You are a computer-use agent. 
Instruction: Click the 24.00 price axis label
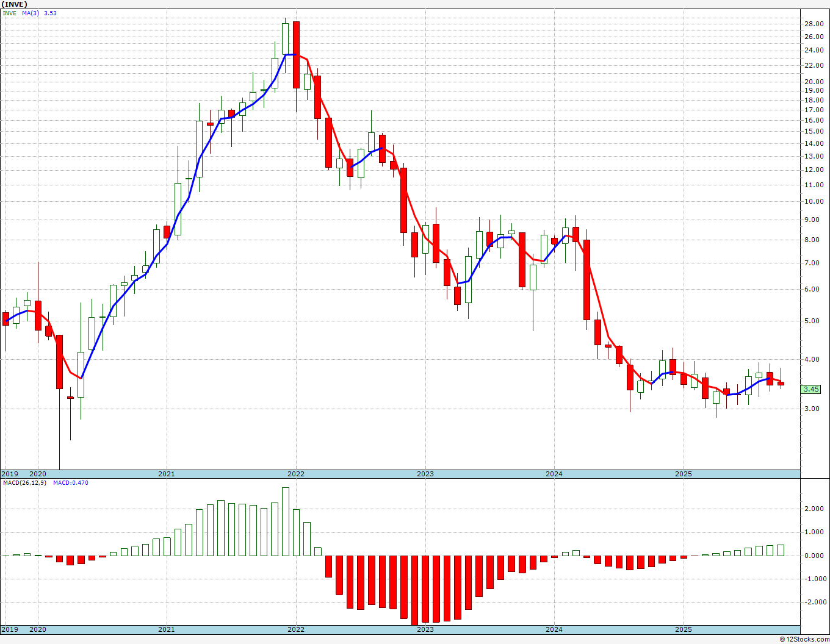tap(814, 50)
